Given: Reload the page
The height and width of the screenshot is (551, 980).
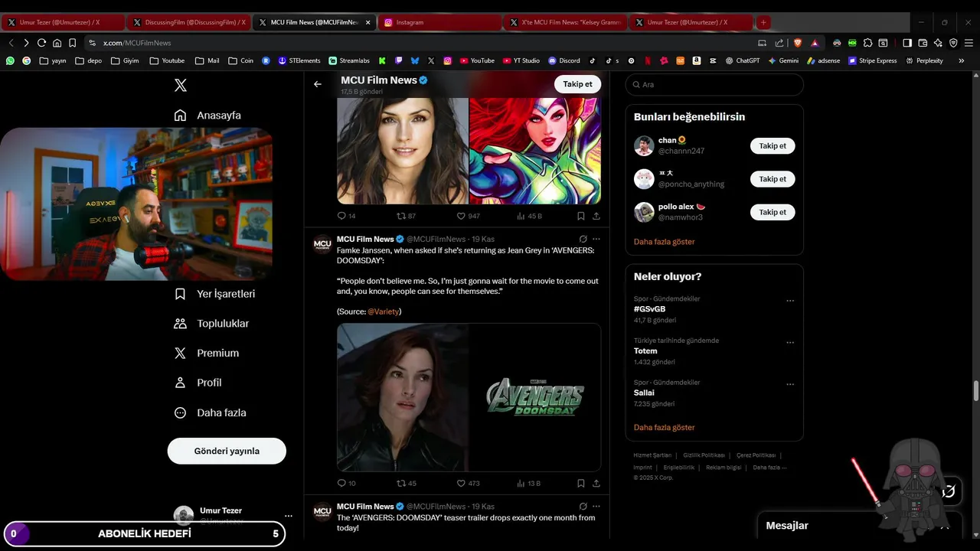Looking at the screenshot, I should point(41,43).
